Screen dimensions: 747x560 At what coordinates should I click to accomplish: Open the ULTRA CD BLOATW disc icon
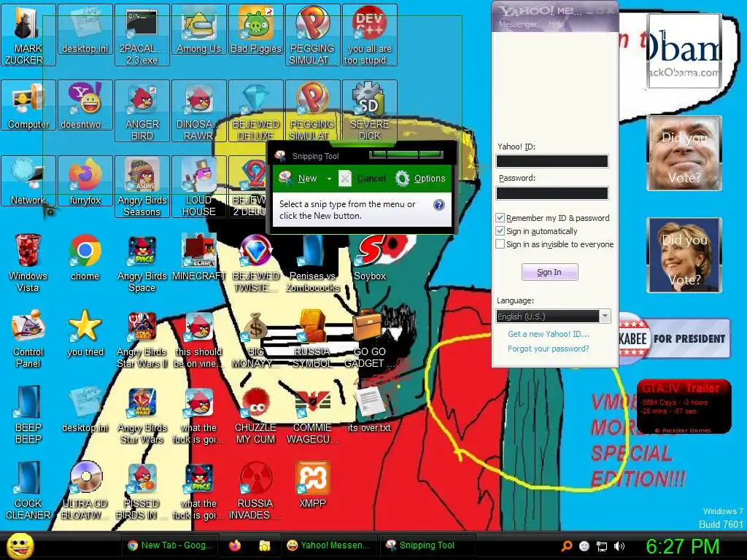[x=85, y=489]
